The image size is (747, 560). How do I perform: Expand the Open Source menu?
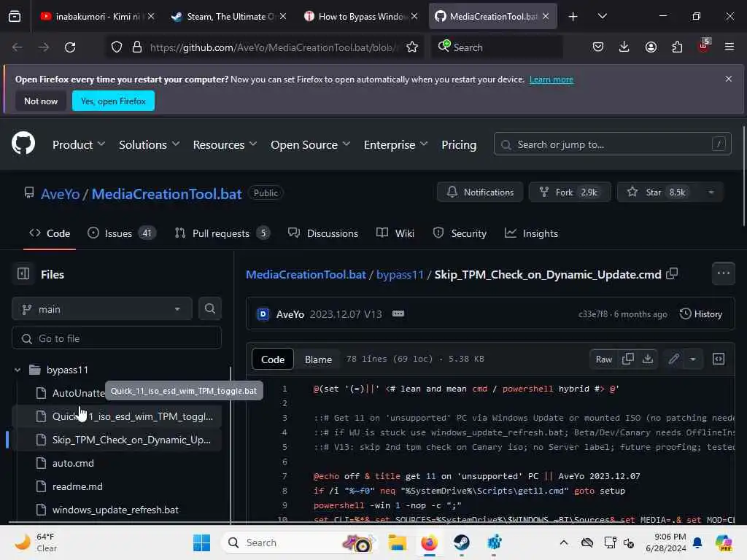pos(310,144)
